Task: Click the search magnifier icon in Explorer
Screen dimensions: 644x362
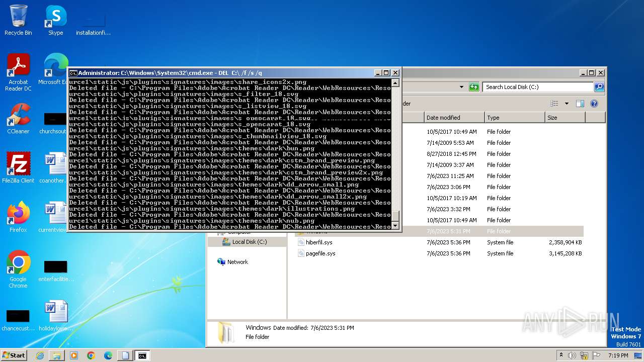Action: pos(599,87)
